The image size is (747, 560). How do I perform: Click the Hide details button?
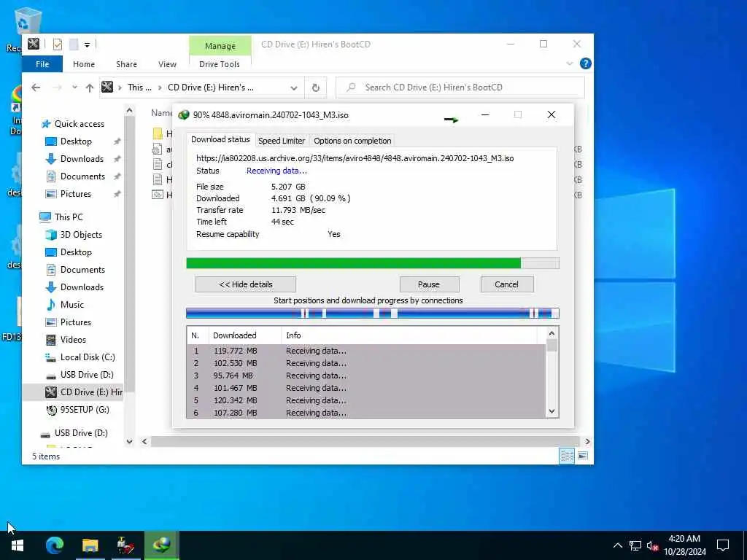[246, 284]
